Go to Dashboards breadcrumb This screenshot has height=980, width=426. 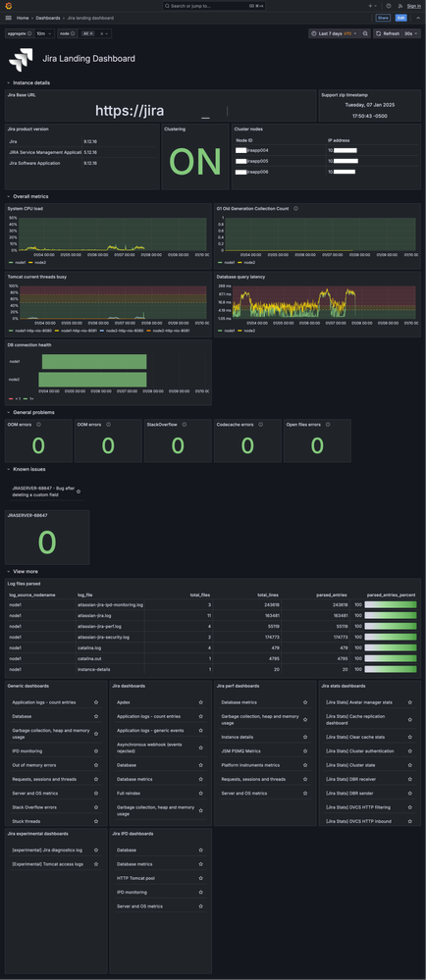48,18
